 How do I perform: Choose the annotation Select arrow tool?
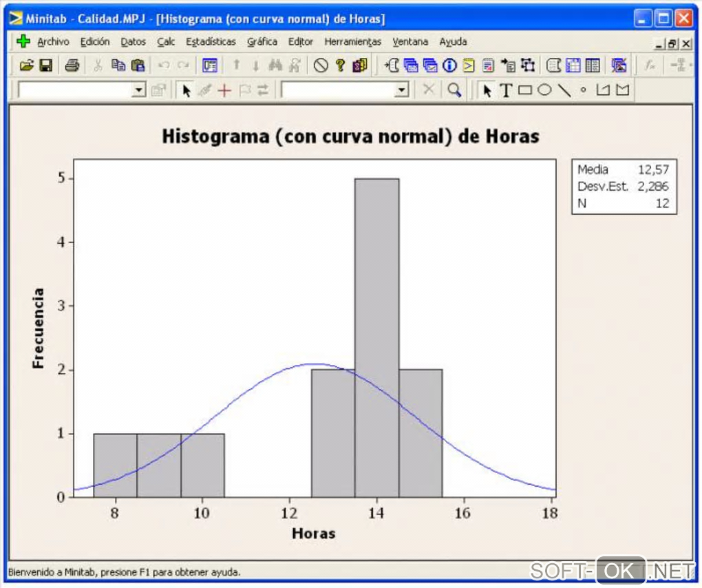coord(487,90)
